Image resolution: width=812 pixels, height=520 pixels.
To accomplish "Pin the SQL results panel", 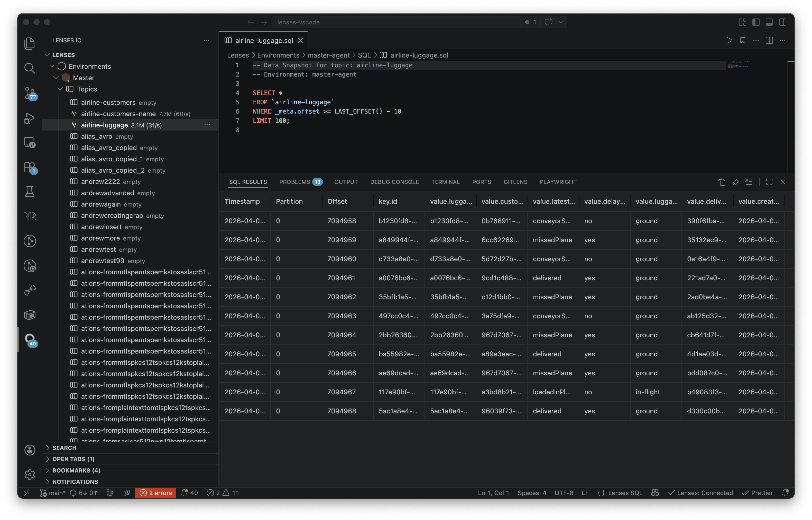I will click(736, 182).
